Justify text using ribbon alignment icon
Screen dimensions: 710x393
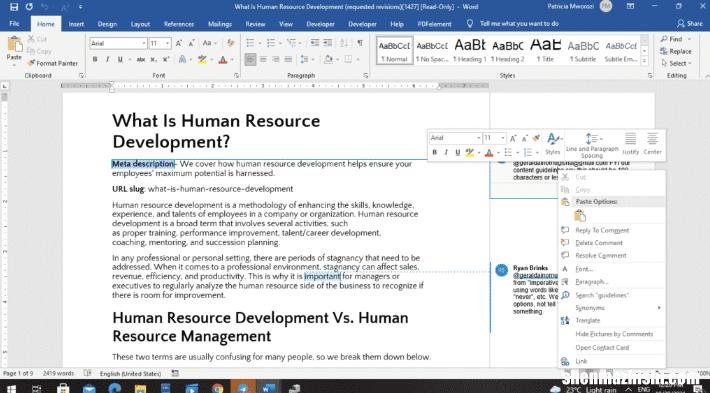288,59
